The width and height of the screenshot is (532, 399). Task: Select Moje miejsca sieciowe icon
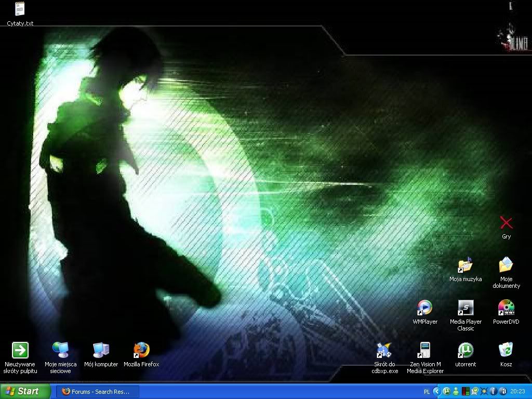pyautogui.click(x=60, y=350)
